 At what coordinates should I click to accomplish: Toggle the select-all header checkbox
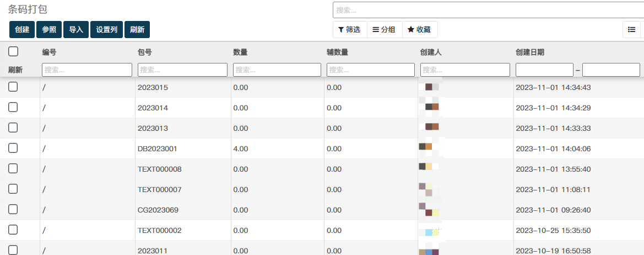[x=13, y=51]
